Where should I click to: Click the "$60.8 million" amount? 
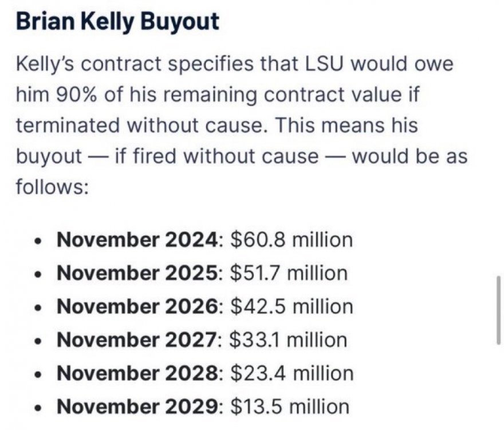(x=292, y=239)
